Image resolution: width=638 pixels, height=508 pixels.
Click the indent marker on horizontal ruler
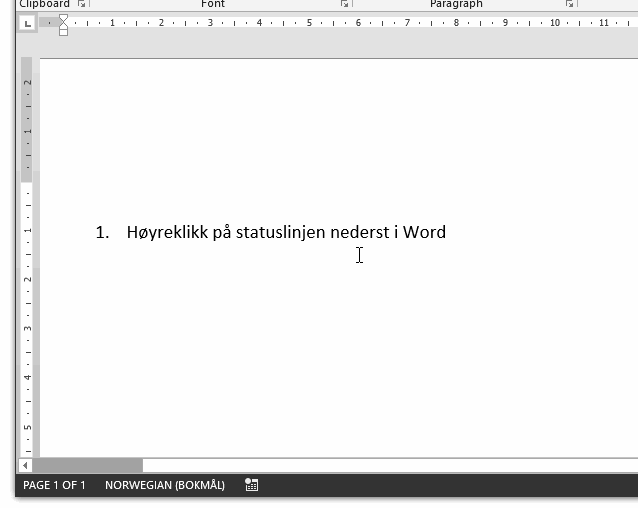coord(63,25)
